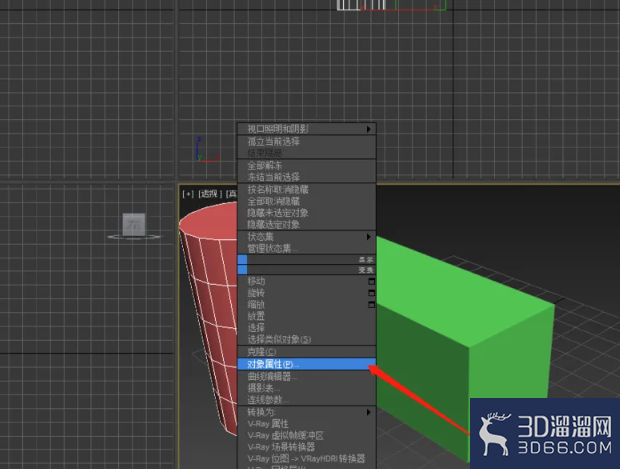620x469 pixels.
Task: Open 连线参数... menu entry
Action: point(306,399)
